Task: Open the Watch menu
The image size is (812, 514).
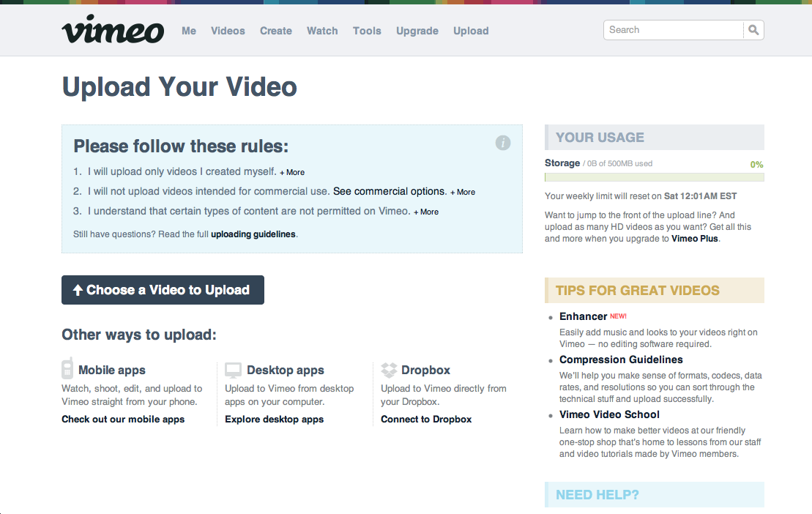Action: click(322, 31)
